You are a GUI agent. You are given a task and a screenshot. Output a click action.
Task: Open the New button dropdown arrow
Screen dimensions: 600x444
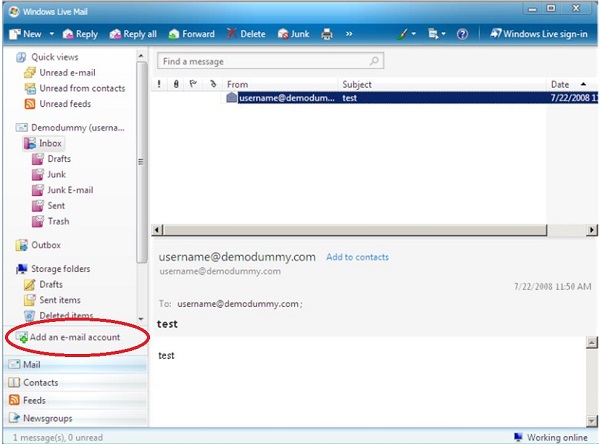52,34
